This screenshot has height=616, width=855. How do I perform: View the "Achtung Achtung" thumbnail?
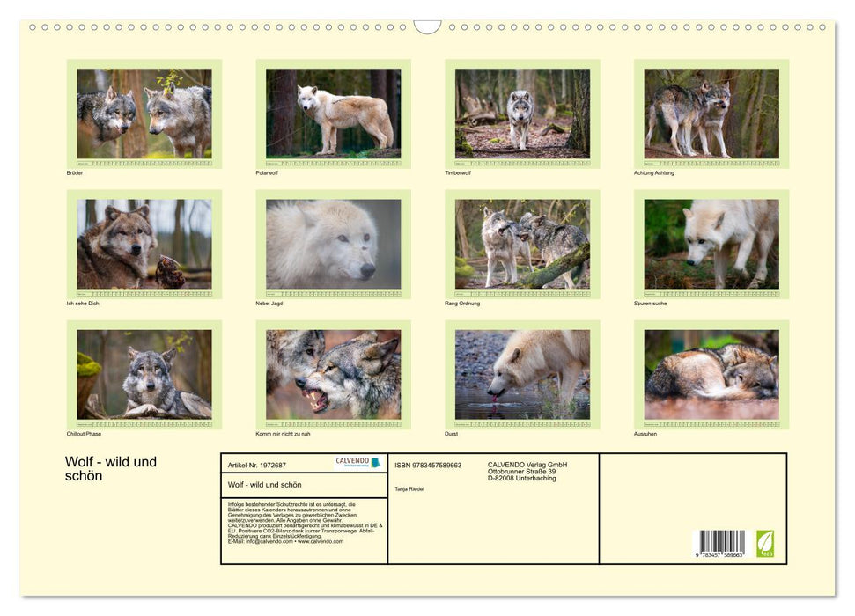pyautogui.click(x=712, y=114)
